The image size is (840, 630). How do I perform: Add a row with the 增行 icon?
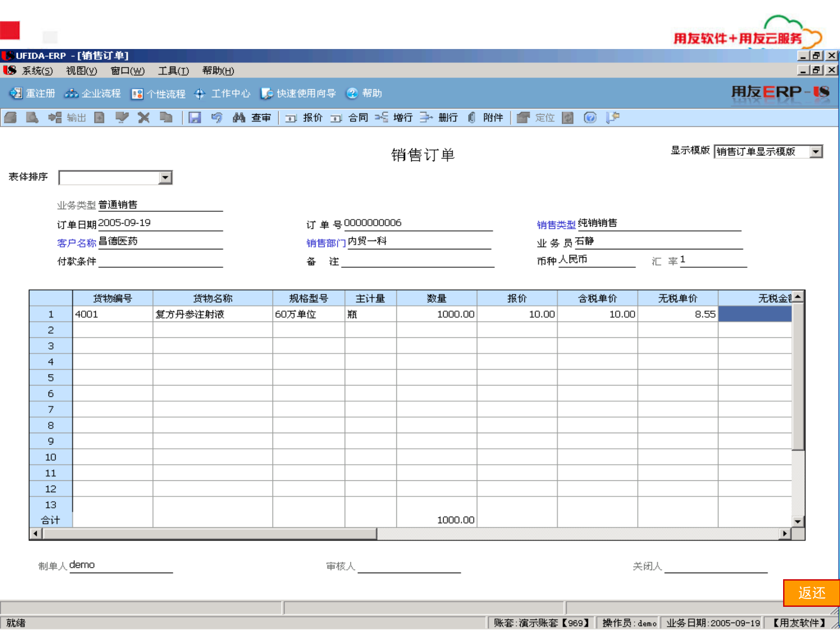coord(395,118)
